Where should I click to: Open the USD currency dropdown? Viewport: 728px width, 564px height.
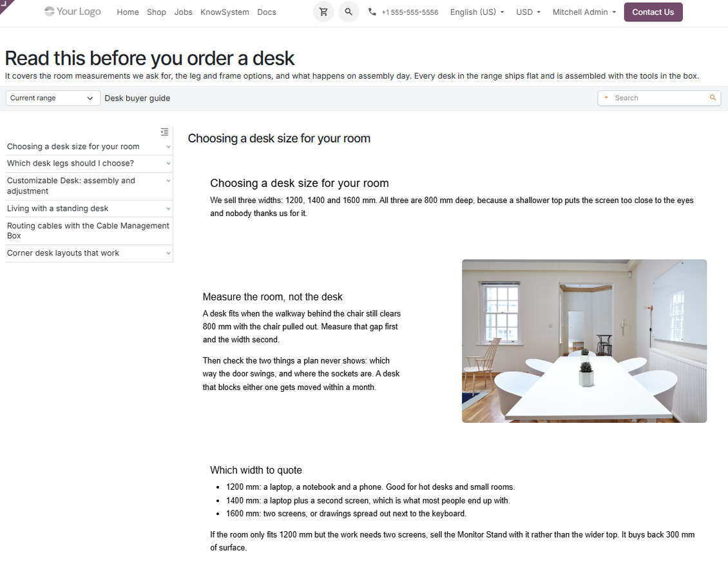pyautogui.click(x=528, y=12)
